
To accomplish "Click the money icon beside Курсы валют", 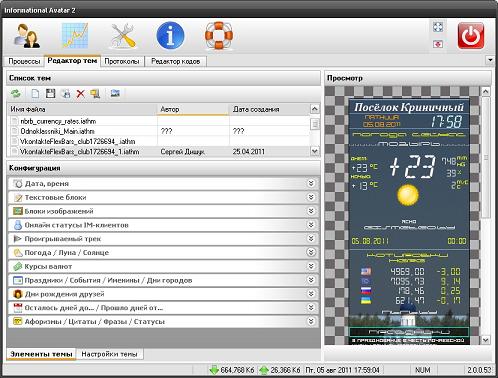I will coord(18,266).
